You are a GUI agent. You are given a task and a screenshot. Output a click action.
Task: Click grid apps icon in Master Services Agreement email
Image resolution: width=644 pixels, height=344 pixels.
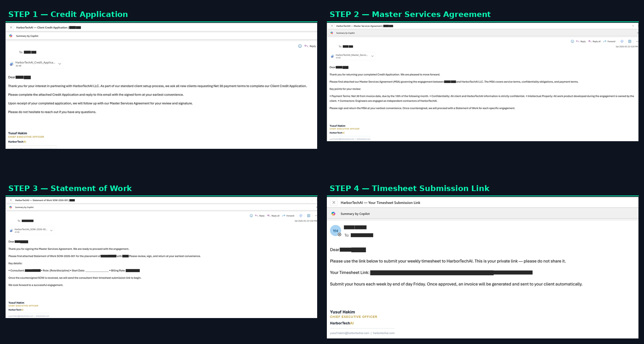point(630,41)
